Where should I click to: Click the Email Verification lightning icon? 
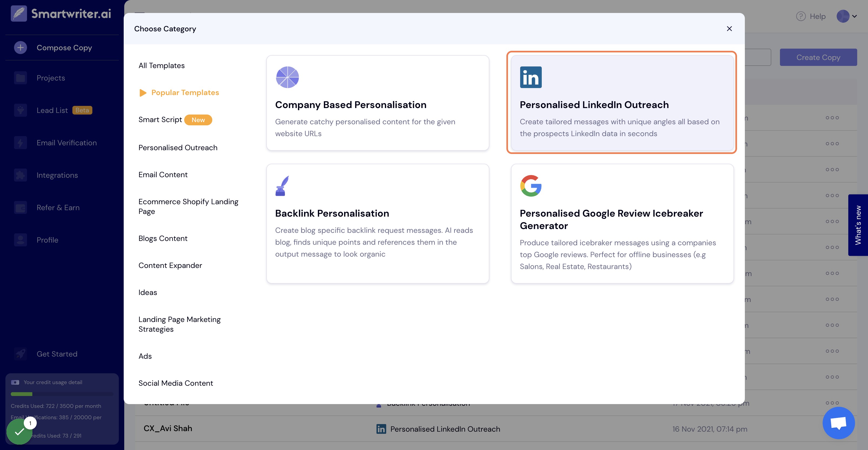21,143
